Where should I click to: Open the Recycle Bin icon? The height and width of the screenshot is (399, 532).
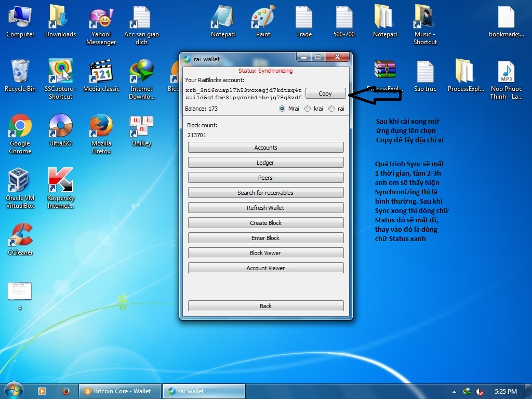(20, 72)
